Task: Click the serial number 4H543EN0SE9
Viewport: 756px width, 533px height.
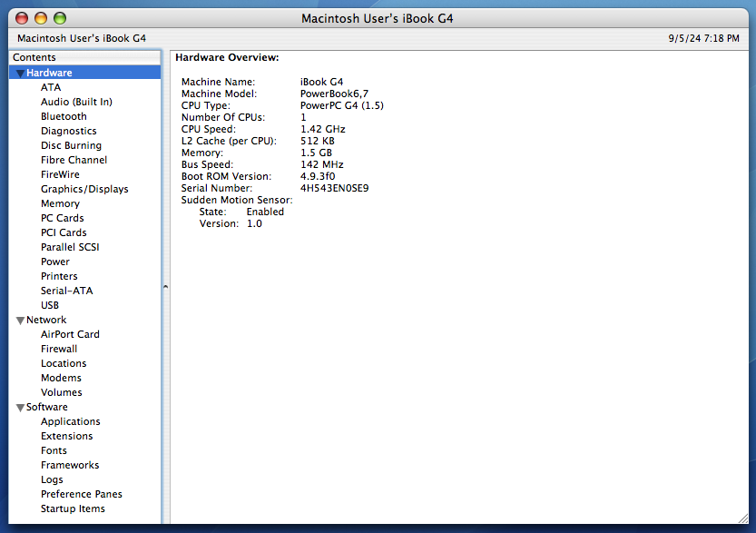Action: (334, 188)
